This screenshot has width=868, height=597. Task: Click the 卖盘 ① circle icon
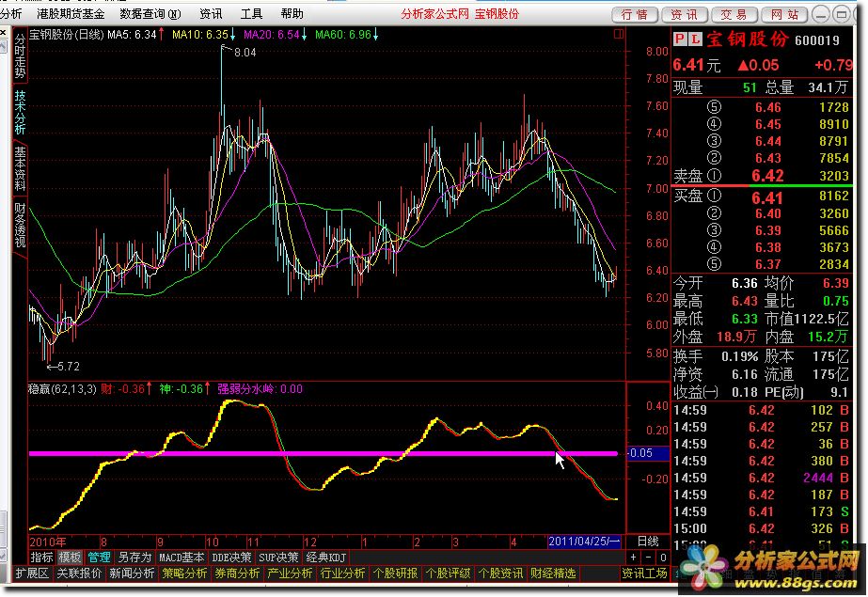point(714,176)
